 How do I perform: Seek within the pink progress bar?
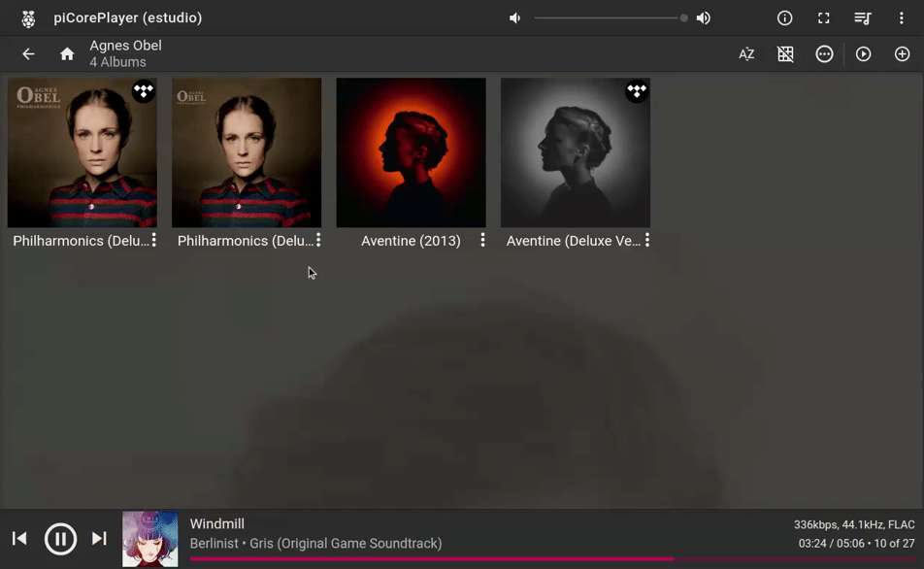point(552,558)
